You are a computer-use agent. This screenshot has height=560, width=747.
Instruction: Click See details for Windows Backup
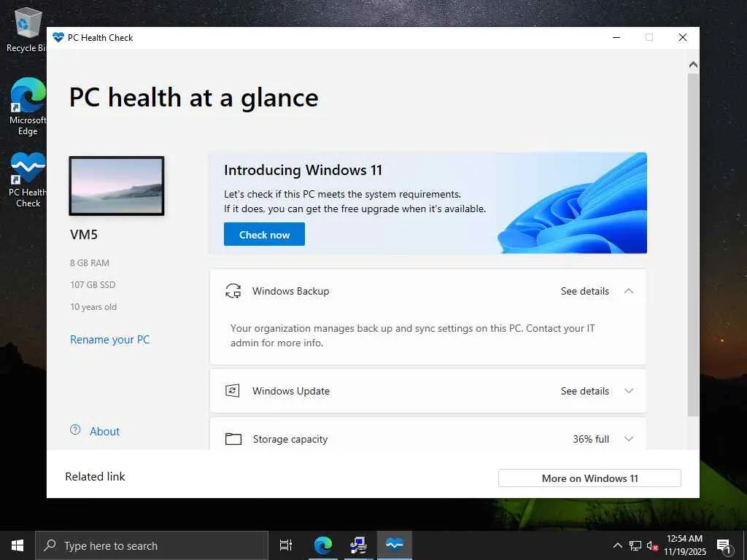coord(584,291)
